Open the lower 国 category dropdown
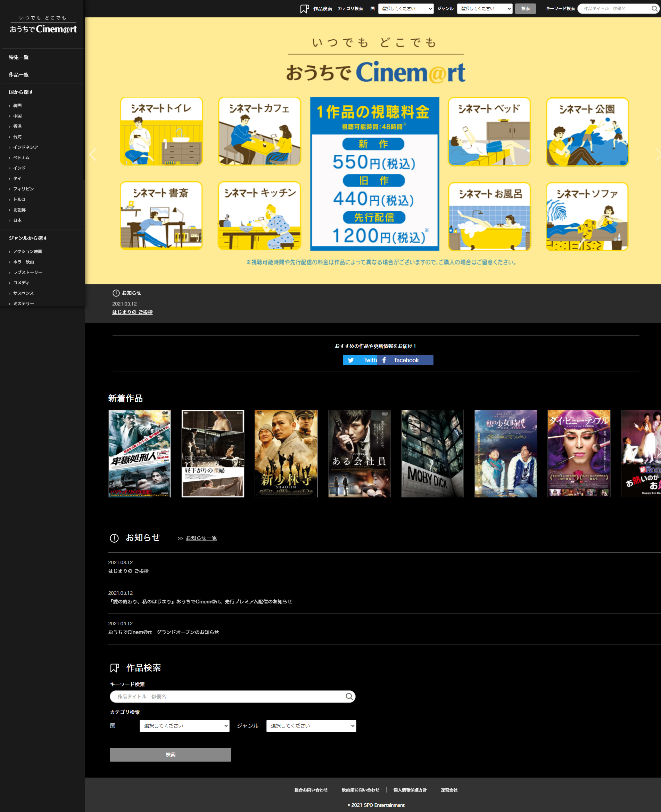661x812 pixels. (x=184, y=726)
